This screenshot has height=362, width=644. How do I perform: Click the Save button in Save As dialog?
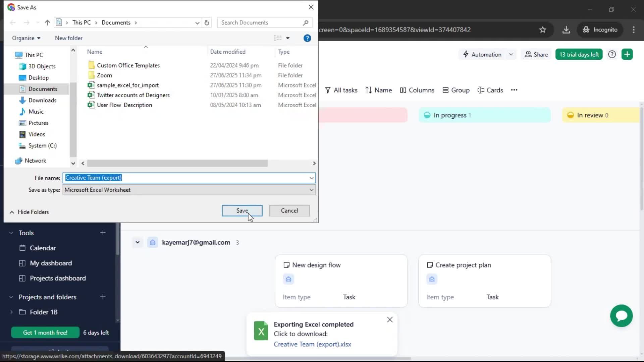coord(242,210)
